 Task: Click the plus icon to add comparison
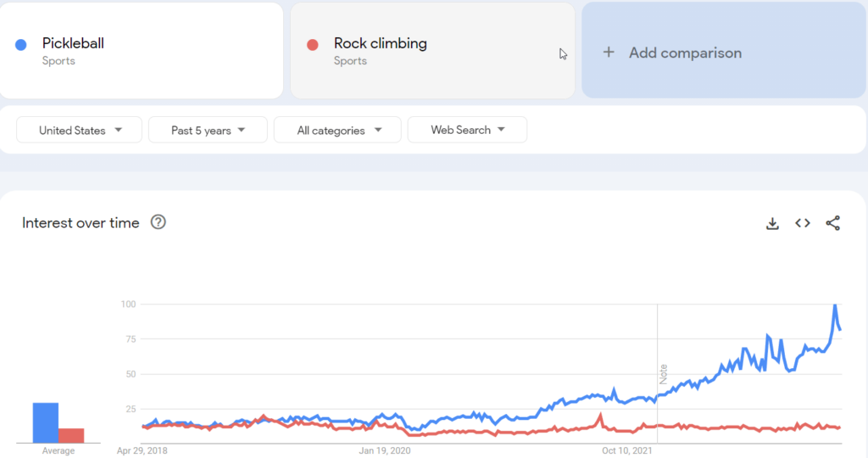click(x=608, y=53)
